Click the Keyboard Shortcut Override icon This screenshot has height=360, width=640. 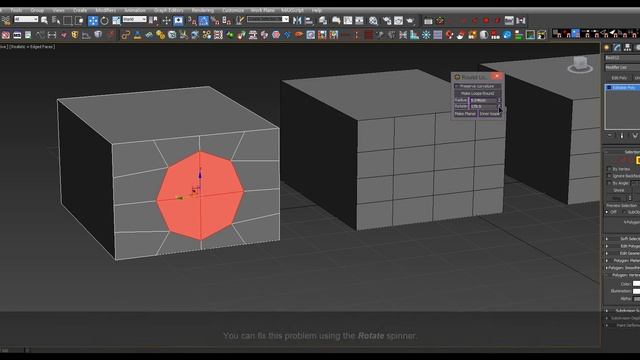178,20
